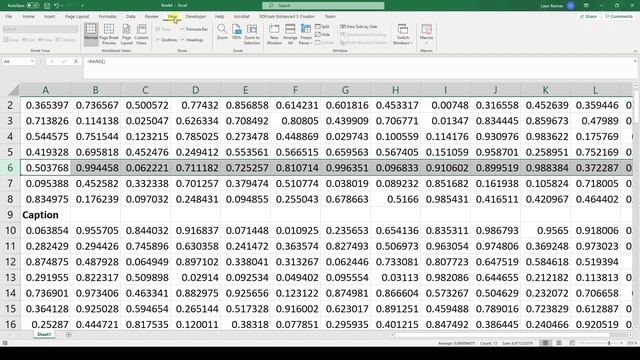Open a New Window
Viewport: 640px width, 360px height.
(274, 33)
